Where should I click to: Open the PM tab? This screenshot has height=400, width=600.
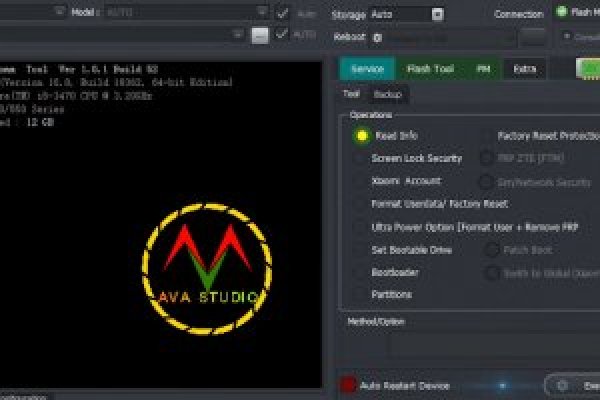click(x=482, y=69)
